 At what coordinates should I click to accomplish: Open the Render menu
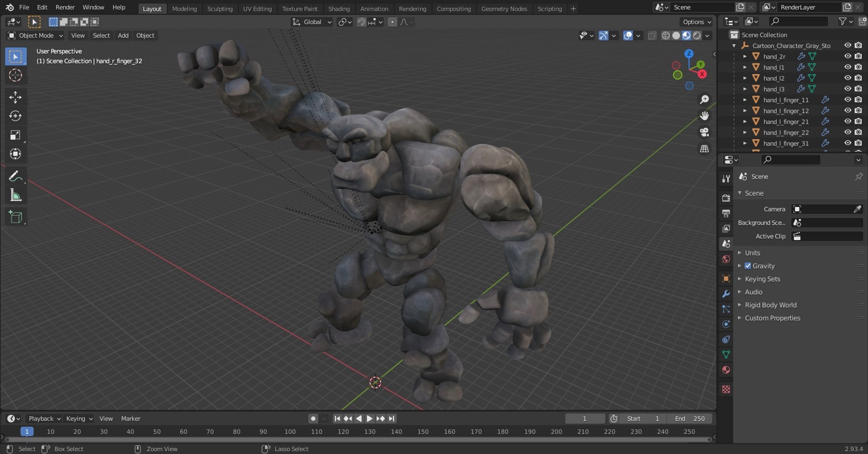(65, 8)
